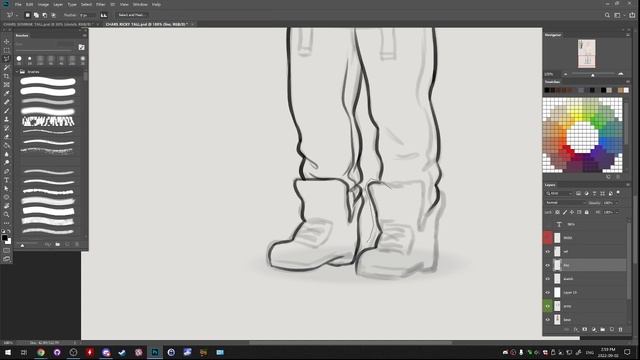Screen dimensions: 640x360
Task: Open the layer Opacity dropdown
Action: tap(616, 203)
